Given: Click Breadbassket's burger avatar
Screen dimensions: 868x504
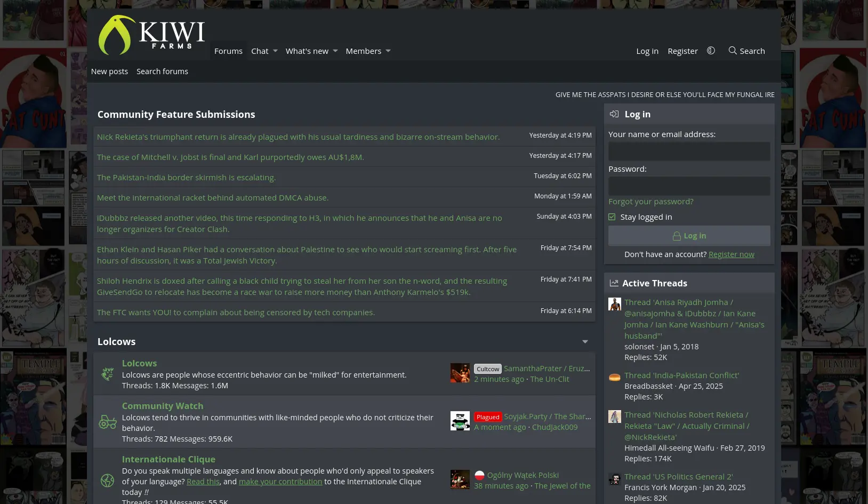Looking at the screenshot, I should pos(615,377).
